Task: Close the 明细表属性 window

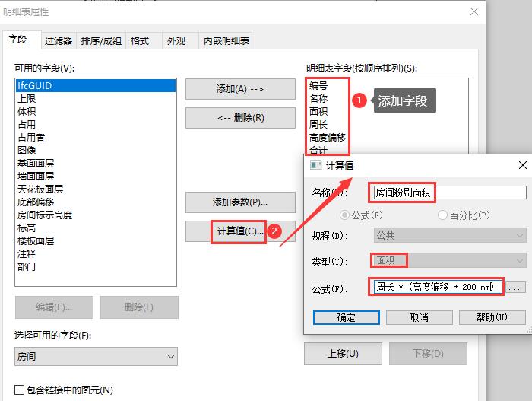Action: (x=474, y=11)
